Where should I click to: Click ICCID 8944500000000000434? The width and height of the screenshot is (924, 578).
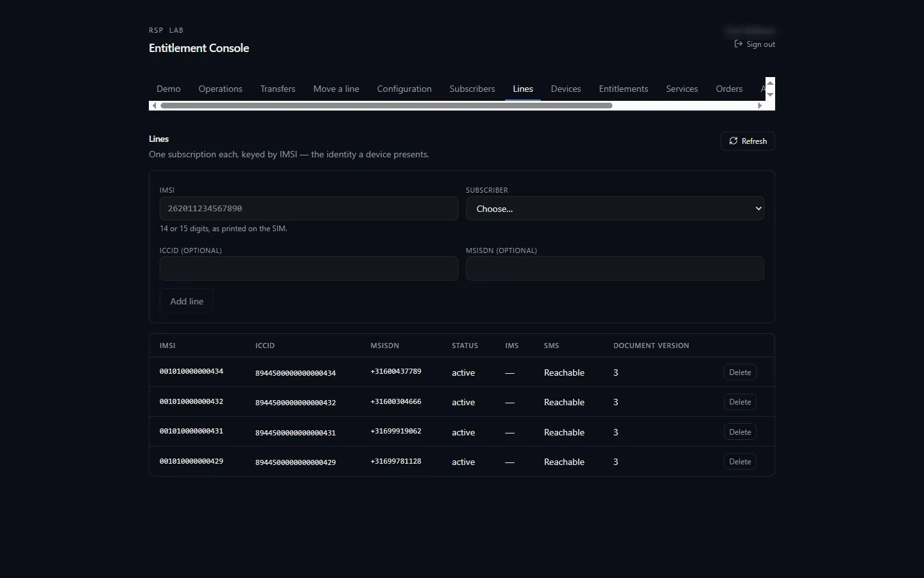(296, 373)
